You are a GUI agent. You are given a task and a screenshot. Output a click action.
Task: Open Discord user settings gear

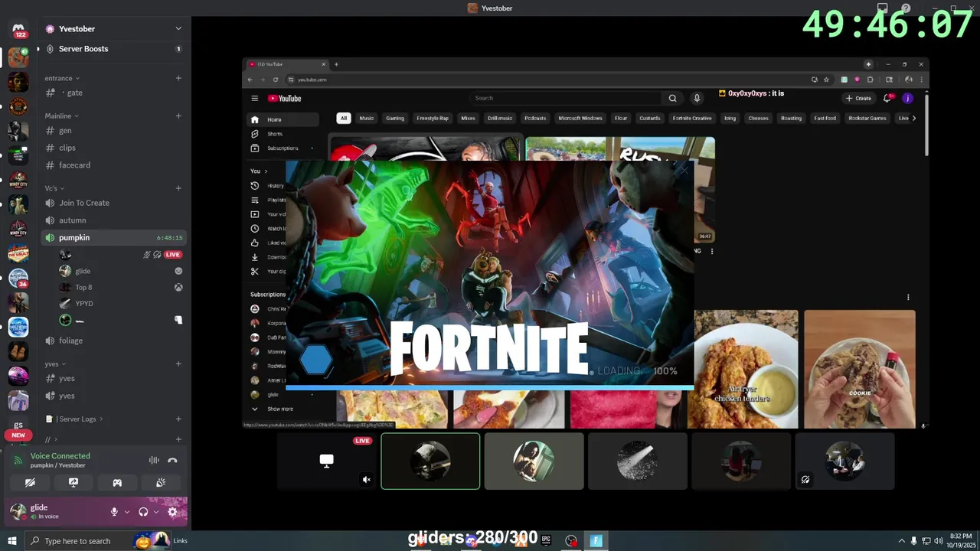[x=172, y=512]
